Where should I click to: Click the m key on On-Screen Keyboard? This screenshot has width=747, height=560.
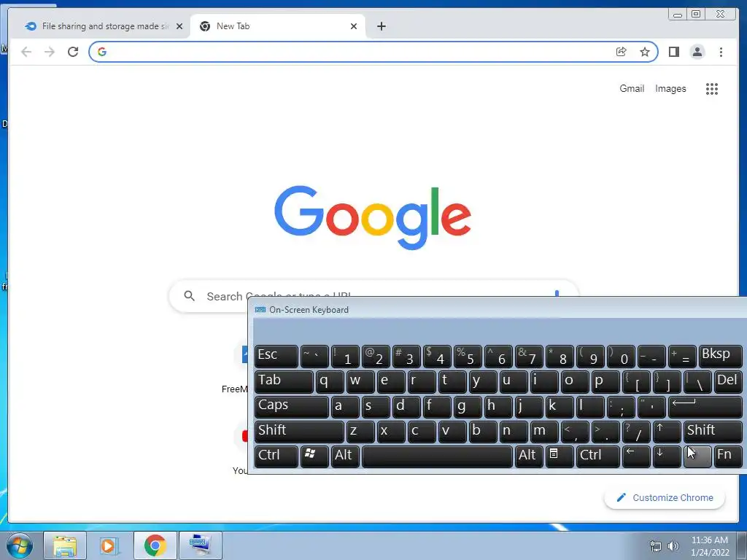pos(544,432)
